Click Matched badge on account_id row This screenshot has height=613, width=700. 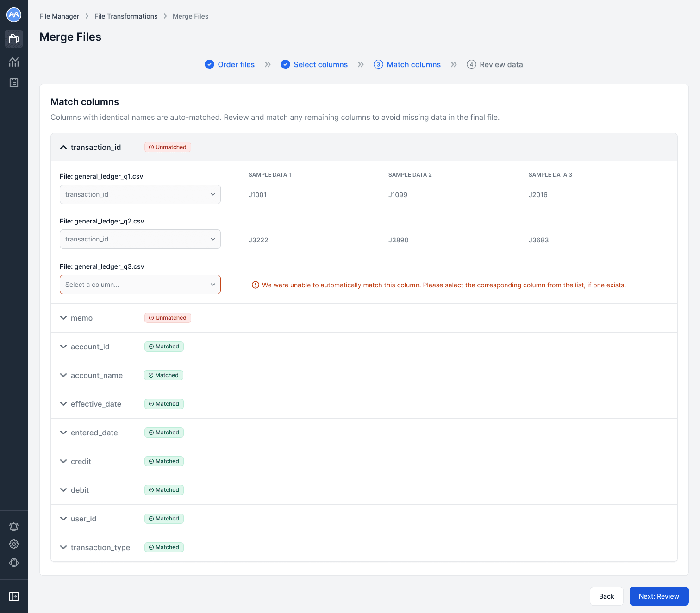click(x=164, y=347)
